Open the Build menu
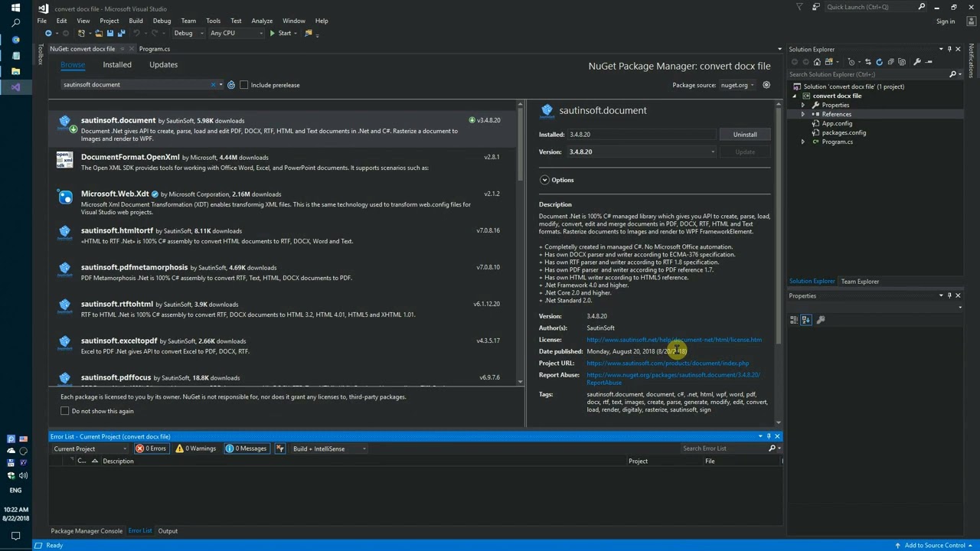The image size is (980, 551). point(136,21)
